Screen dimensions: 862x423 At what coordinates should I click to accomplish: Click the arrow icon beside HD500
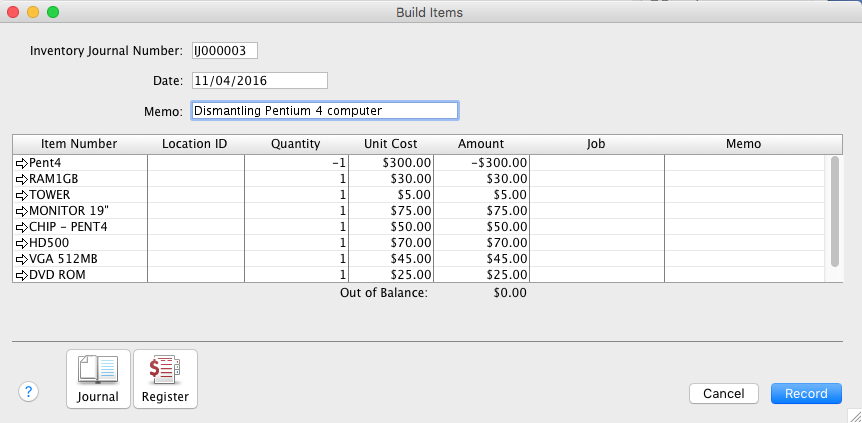pos(21,243)
